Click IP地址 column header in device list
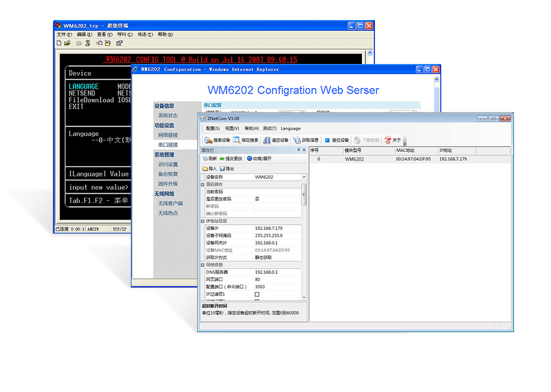This screenshot has height=392, width=551. click(457, 150)
